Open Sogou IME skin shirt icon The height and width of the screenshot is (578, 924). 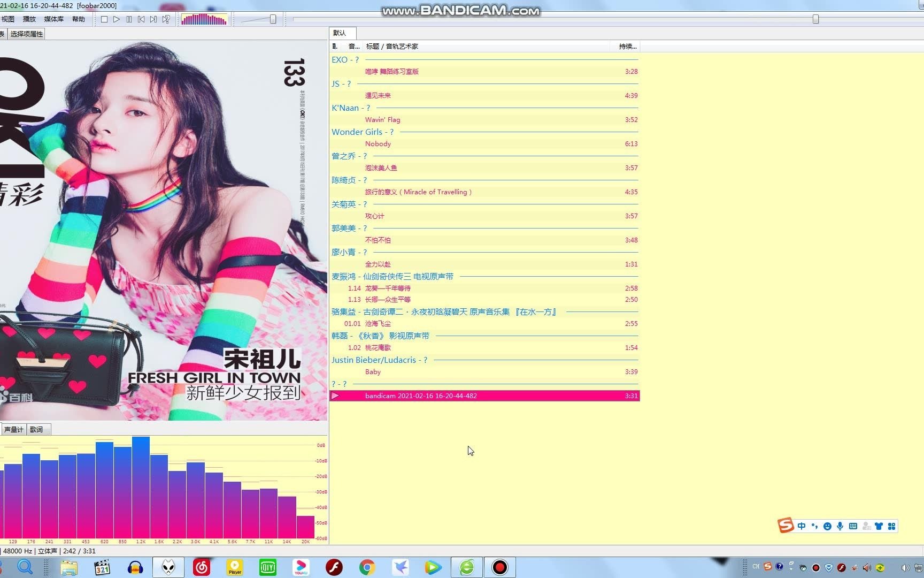879,527
